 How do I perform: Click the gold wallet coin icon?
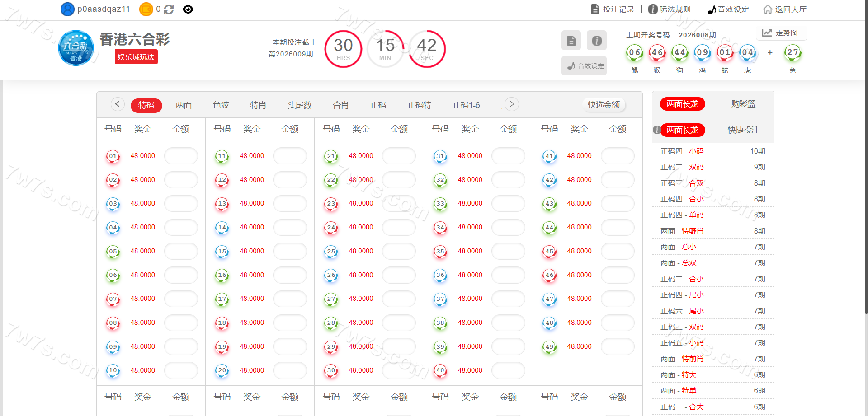146,9
